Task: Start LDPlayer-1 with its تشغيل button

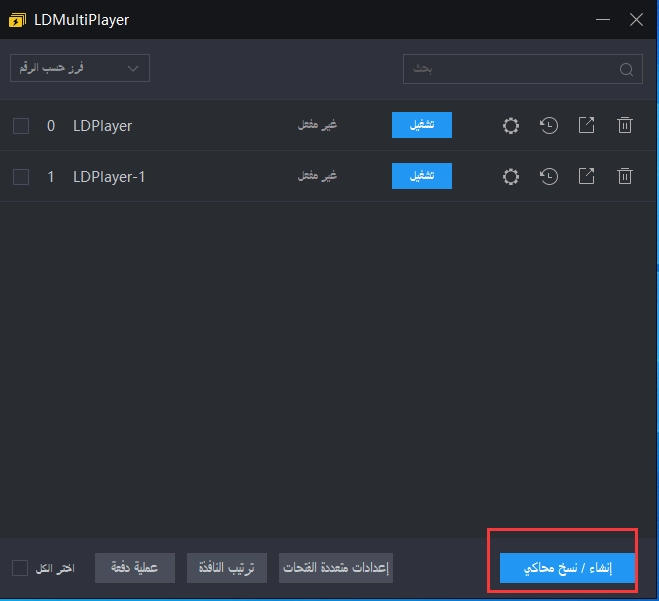Action: (422, 176)
